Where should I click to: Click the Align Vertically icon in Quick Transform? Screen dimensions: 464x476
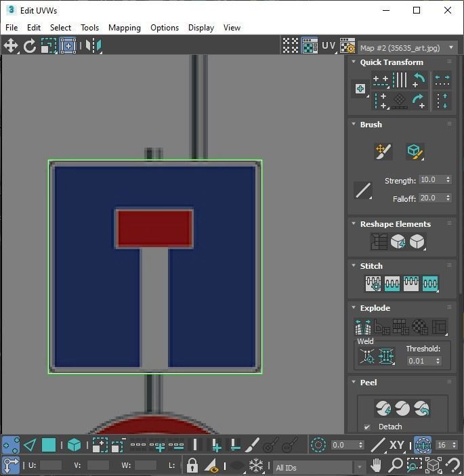(381, 101)
